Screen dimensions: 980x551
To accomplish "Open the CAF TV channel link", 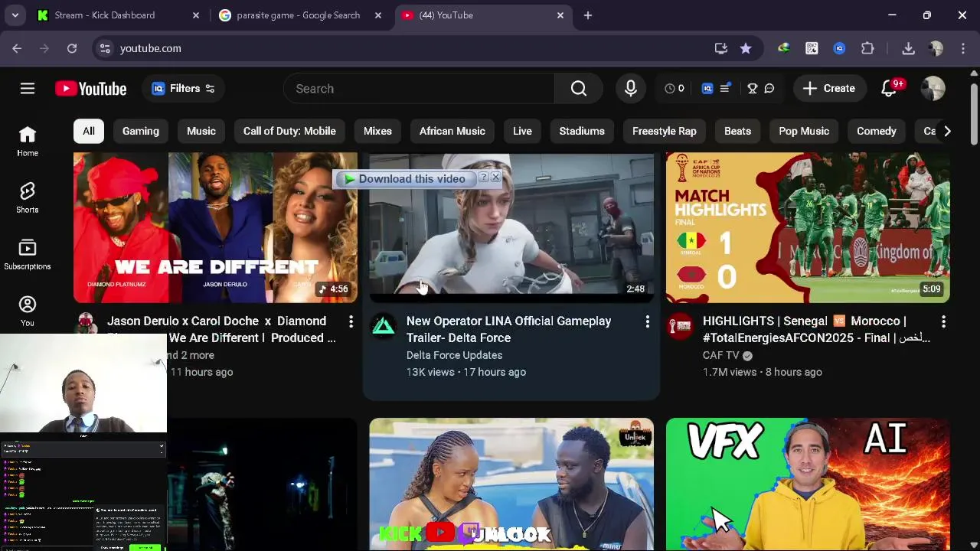I will pos(720,355).
